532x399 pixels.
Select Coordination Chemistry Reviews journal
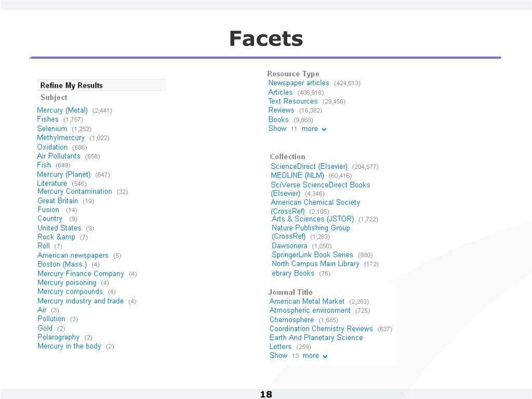321,329
